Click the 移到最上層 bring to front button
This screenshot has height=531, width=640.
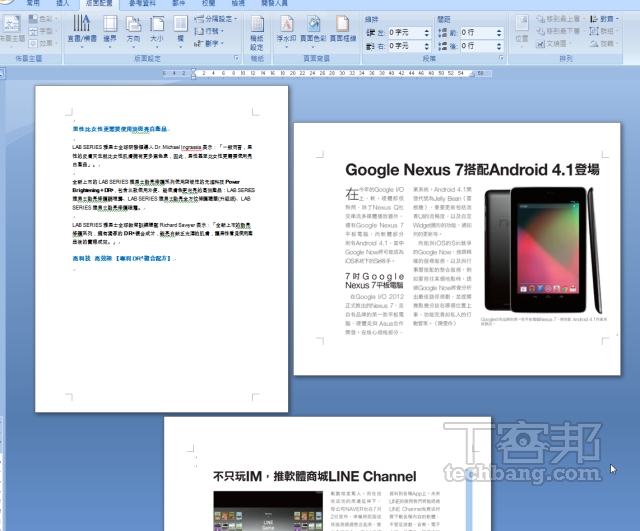click(x=560, y=19)
